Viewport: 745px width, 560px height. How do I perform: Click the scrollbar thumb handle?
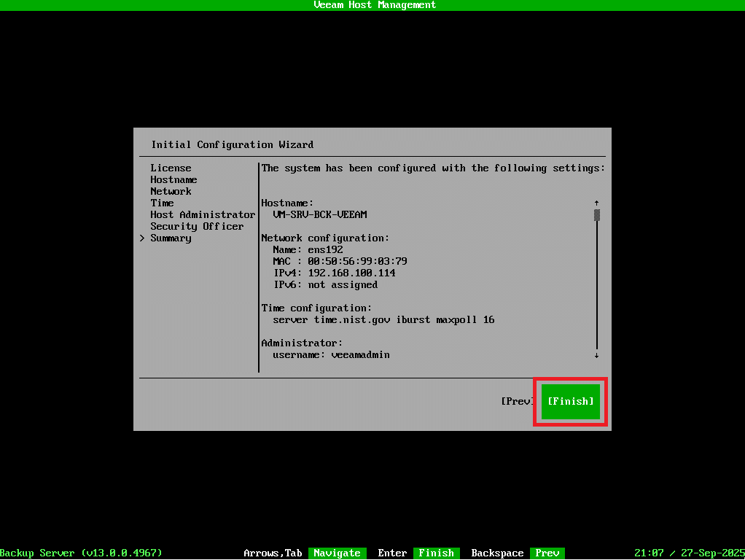(x=596, y=215)
